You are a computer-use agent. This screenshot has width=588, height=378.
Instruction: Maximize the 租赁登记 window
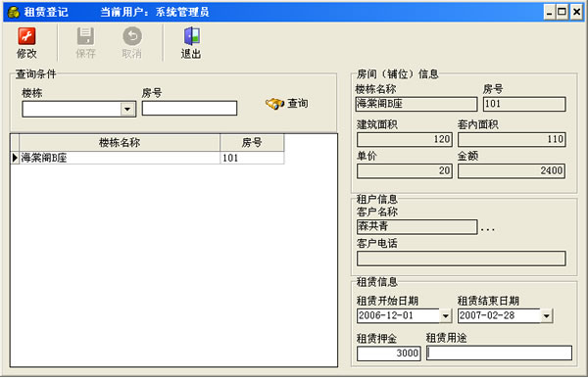(563, 13)
